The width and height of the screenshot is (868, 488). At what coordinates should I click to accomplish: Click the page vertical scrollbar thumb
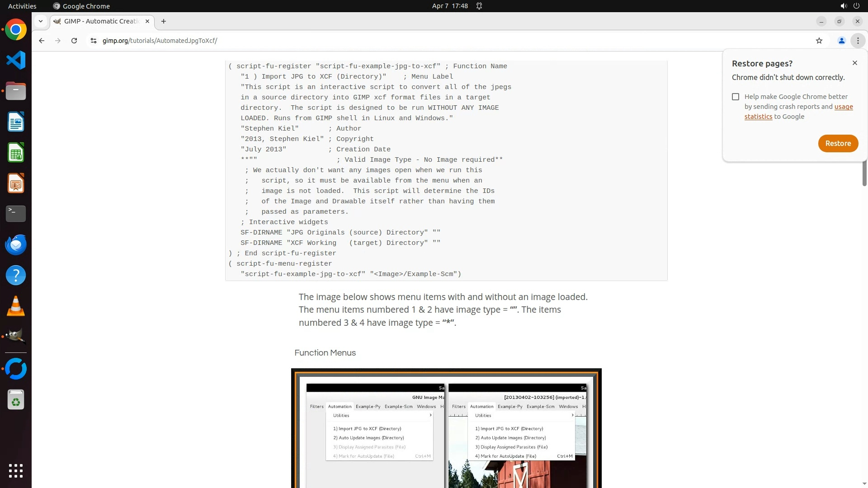click(864, 174)
